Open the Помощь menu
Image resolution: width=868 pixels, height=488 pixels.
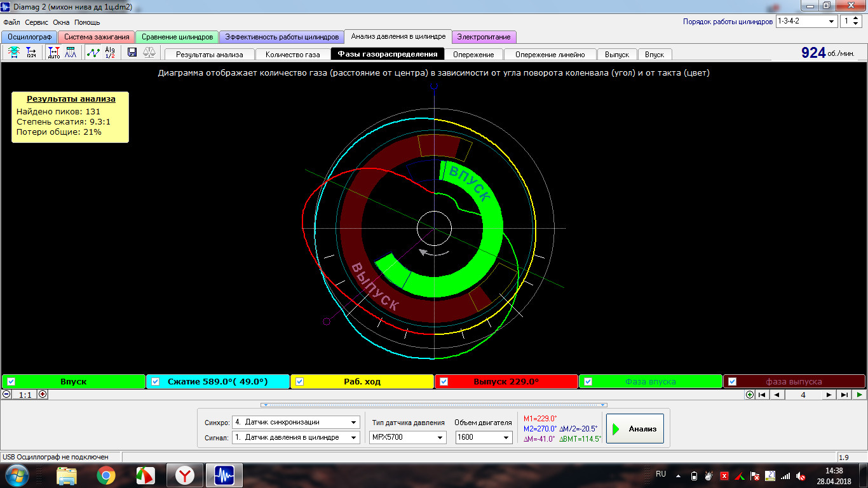[x=87, y=22]
